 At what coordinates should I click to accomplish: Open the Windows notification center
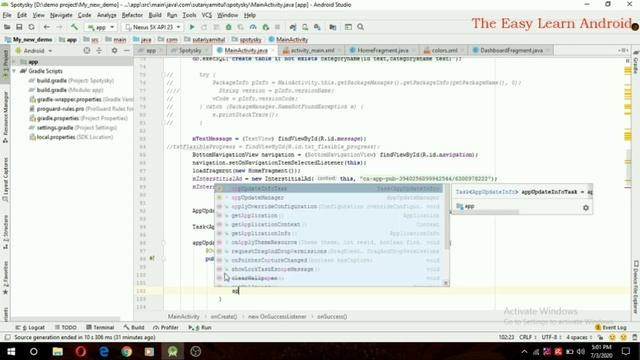[x=626, y=351]
